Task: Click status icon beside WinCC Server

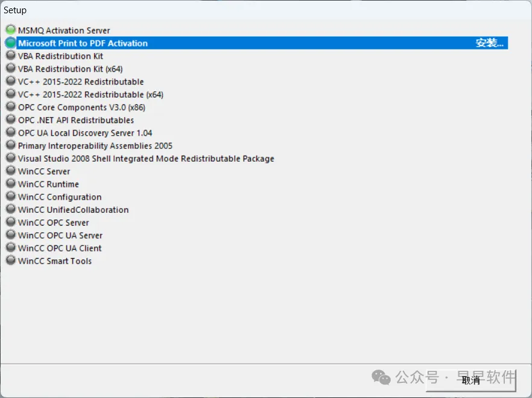Action: (11, 170)
